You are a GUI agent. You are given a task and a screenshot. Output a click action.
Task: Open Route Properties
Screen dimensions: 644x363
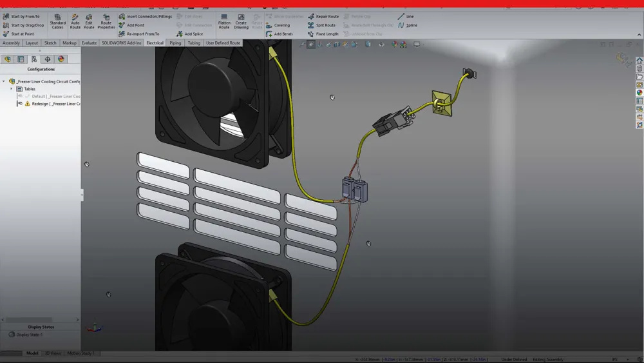[x=106, y=21]
